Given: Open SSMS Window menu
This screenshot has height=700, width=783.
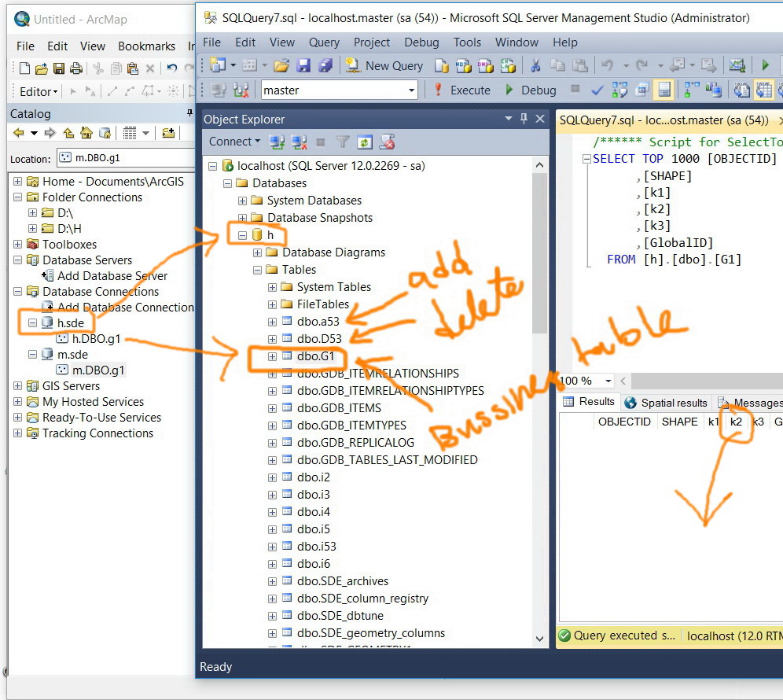Looking at the screenshot, I should coord(516,42).
